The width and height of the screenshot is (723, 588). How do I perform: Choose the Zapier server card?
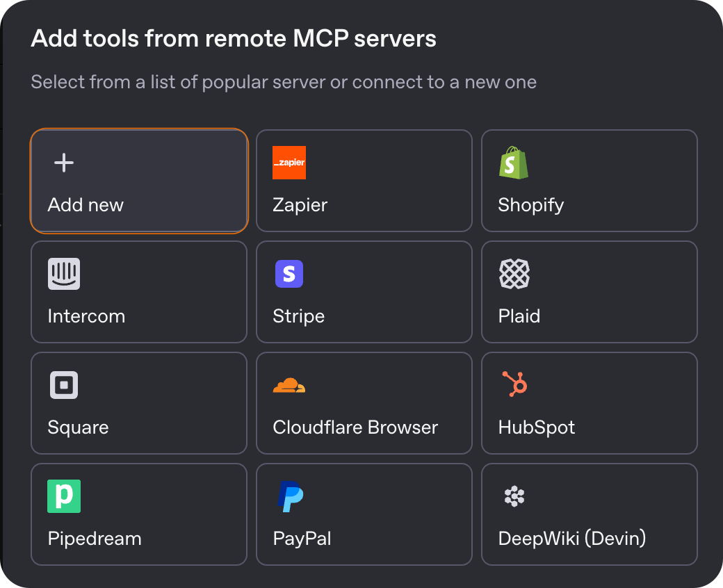[364, 181]
